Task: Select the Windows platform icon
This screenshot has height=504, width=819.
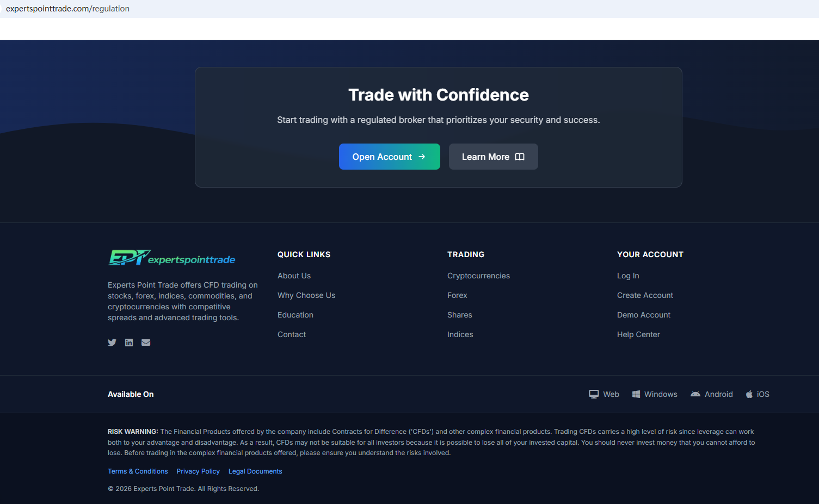Action: (x=636, y=394)
